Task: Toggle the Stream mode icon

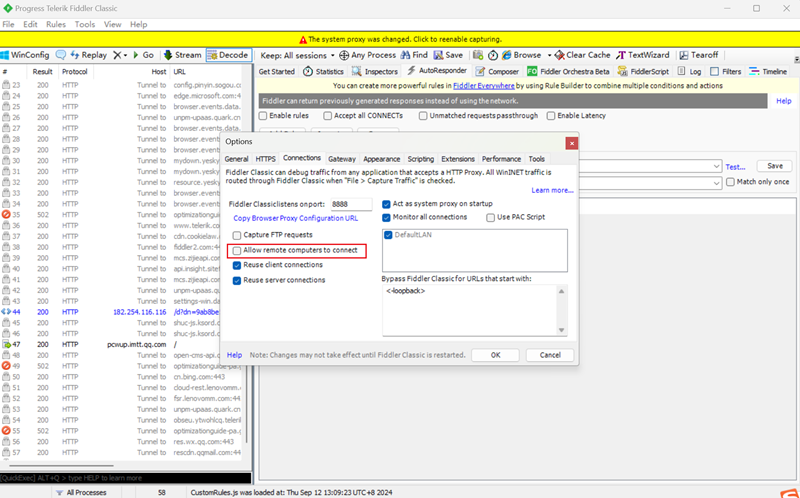Action: pyautogui.click(x=166, y=55)
